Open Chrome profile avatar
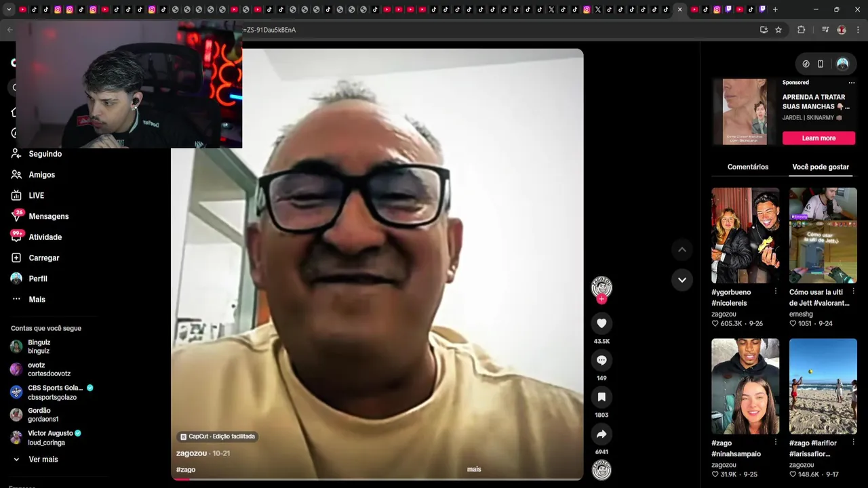Screen dimensions: 868x488 (x=842, y=30)
